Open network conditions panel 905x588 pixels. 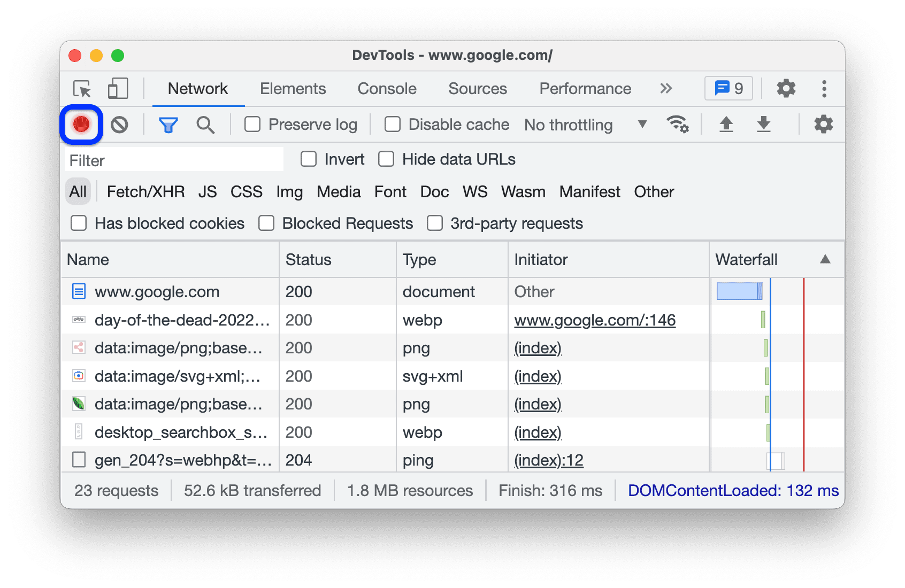click(x=678, y=124)
